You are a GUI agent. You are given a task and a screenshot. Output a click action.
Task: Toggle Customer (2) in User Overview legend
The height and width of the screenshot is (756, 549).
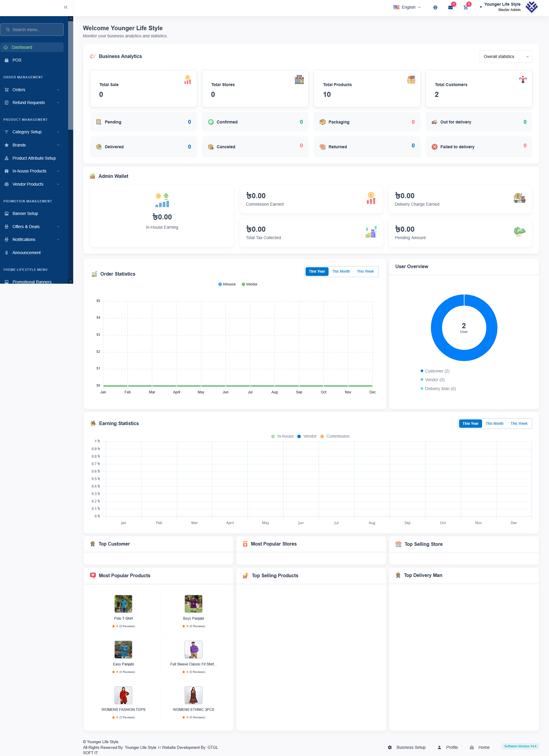435,371
